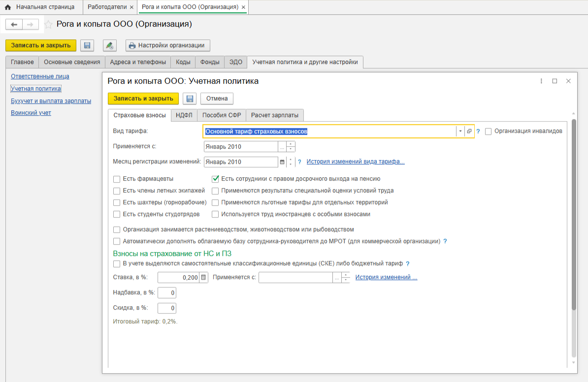588x382 pixels.
Task: Go to home icon Начальная страница
Action: tap(7, 7)
